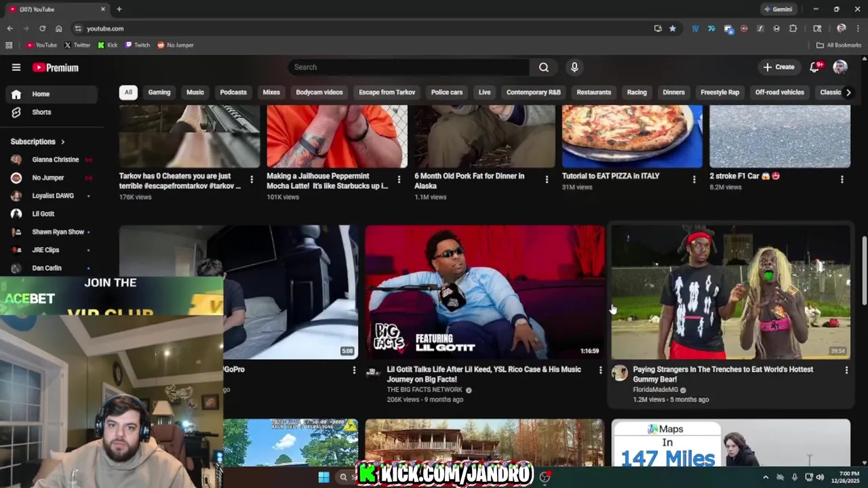Open the All Bookmarks folder
The height and width of the screenshot is (488, 868).
839,45
